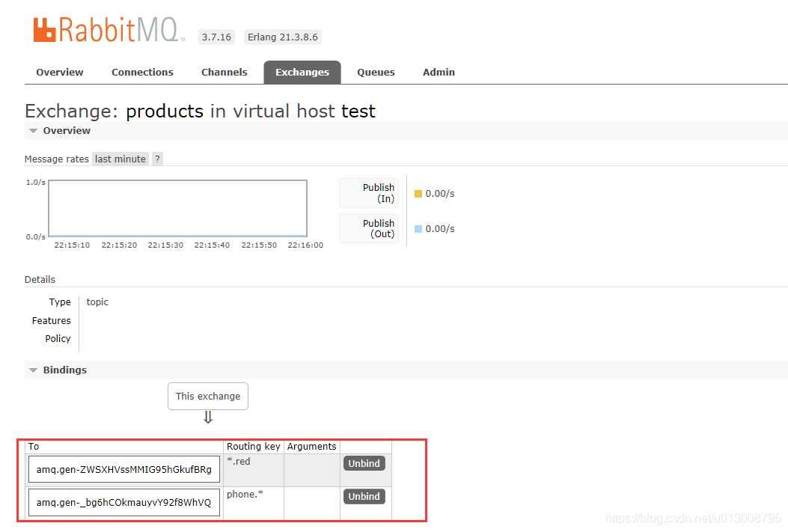788x532 pixels.
Task: Click the '?' help beside message rates
Action: (157, 159)
